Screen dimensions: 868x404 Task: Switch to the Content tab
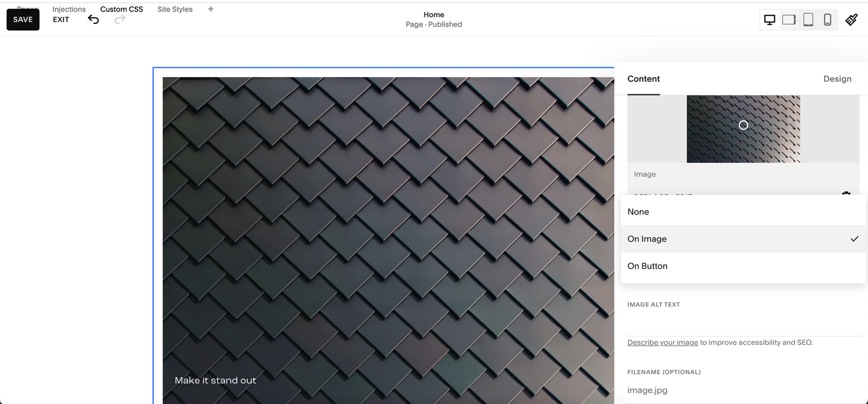643,79
